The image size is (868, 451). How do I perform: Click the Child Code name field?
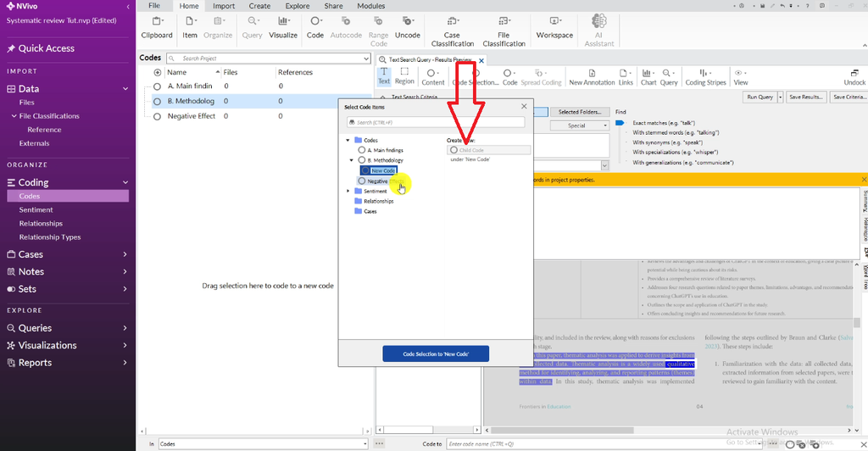point(489,150)
